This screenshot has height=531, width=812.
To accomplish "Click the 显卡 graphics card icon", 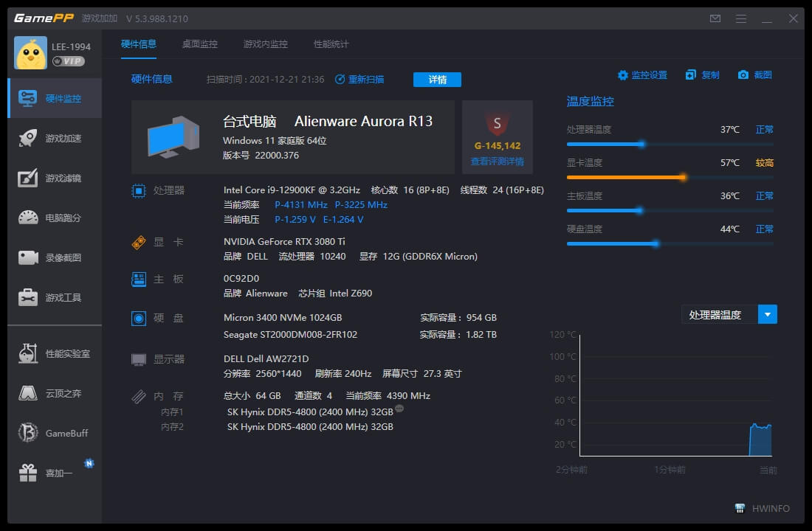I will tap(139, 242).
